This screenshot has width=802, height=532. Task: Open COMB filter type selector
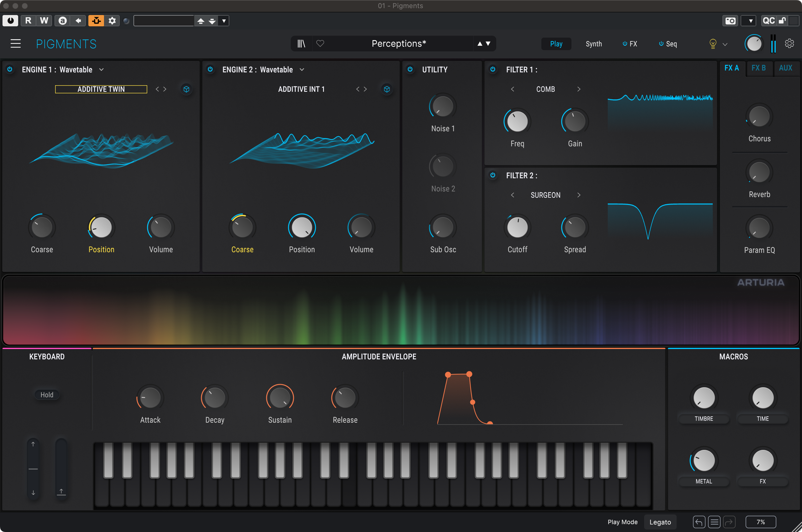pyautogui.click(x=545, y=89)
